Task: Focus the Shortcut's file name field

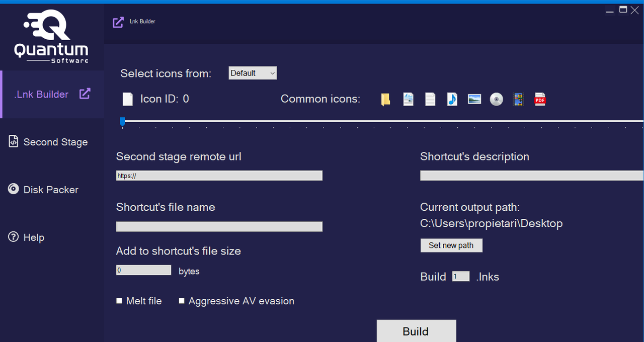Action: coord(219,226)
